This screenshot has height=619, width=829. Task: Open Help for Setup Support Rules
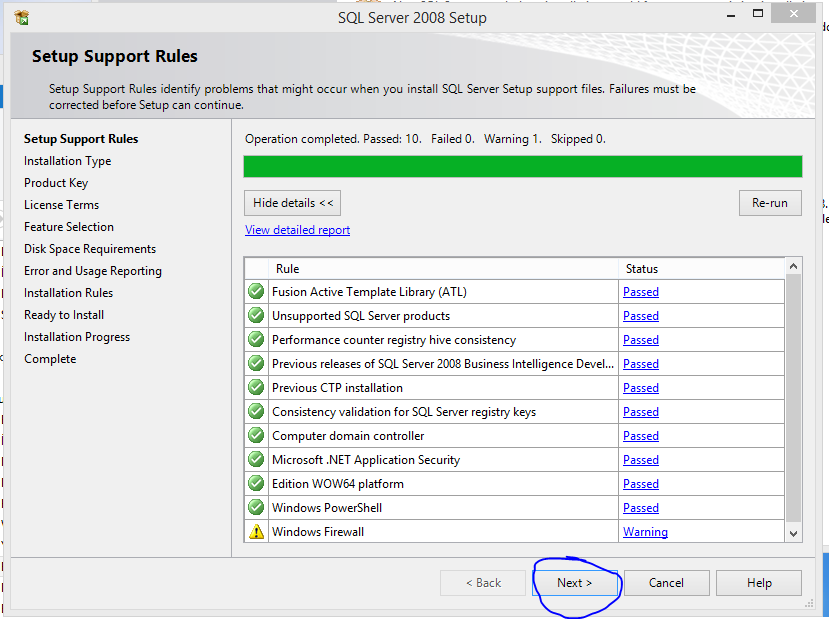click(x=759, y=583)
